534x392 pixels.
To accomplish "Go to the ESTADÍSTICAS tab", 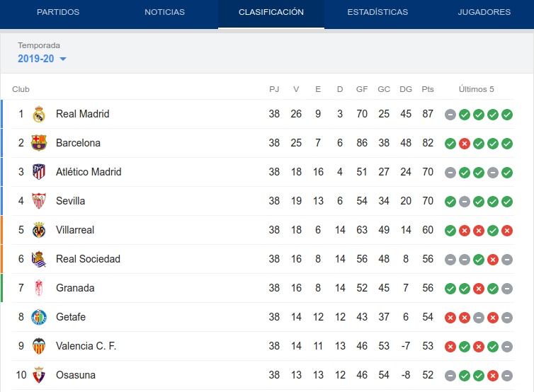I will [x=377, y=12].
